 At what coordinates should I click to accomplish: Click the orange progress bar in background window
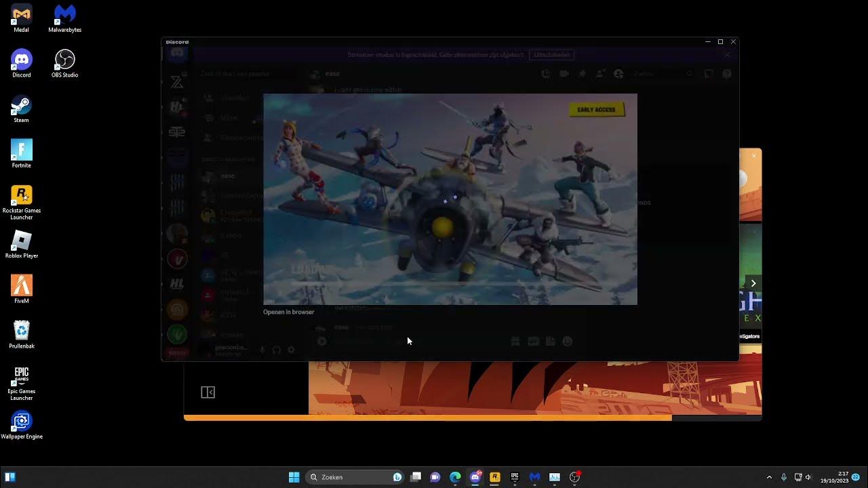pyautogui.click(x=428, y=418)
